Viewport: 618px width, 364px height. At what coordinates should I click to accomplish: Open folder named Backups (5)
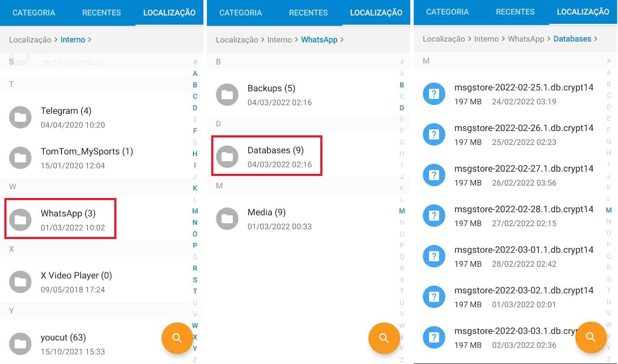click(x=271, y=88)
